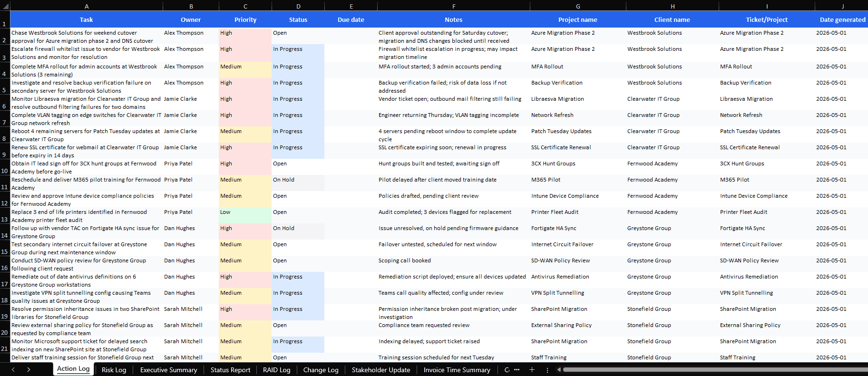Select Medium priority in MFA rollout row
The height and width of the screenshot is (376, 868).
coord(245,70)
